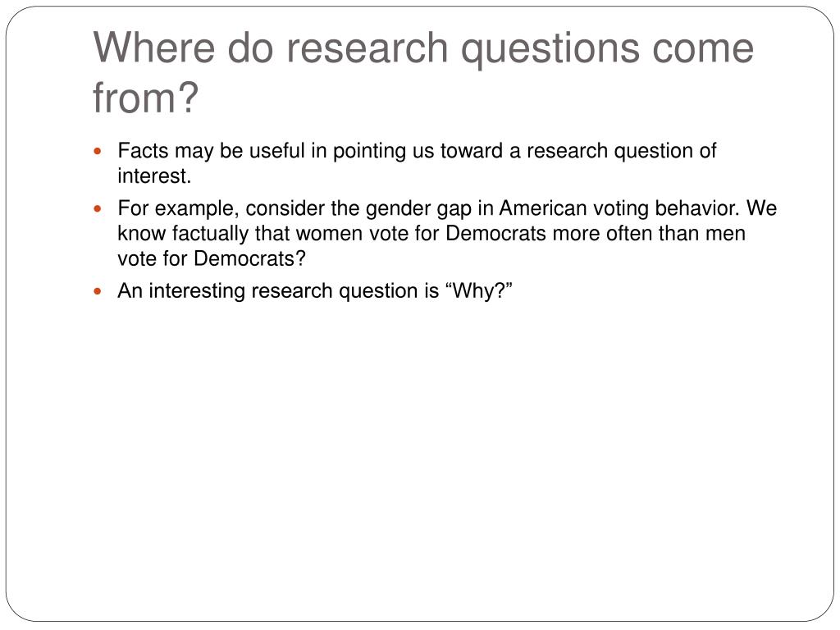Click the word 'from?' in the title
840x630 pixels.
click(x=146, y=98)
